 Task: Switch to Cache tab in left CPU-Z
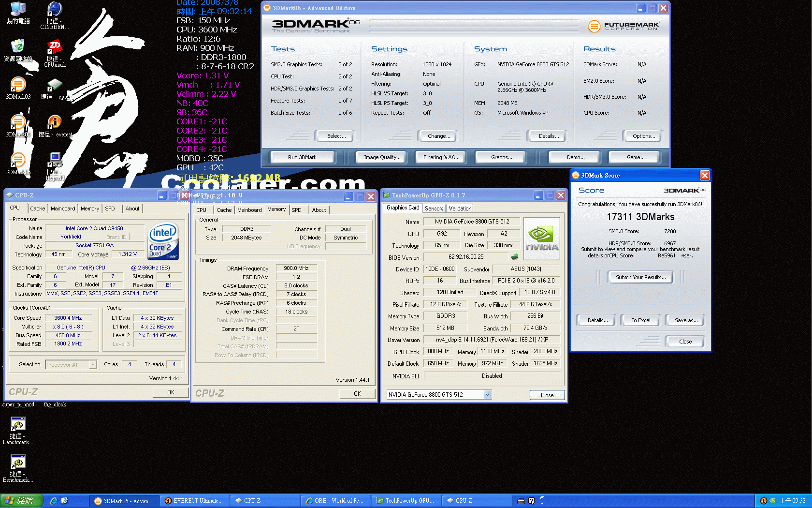coord(37,209)
